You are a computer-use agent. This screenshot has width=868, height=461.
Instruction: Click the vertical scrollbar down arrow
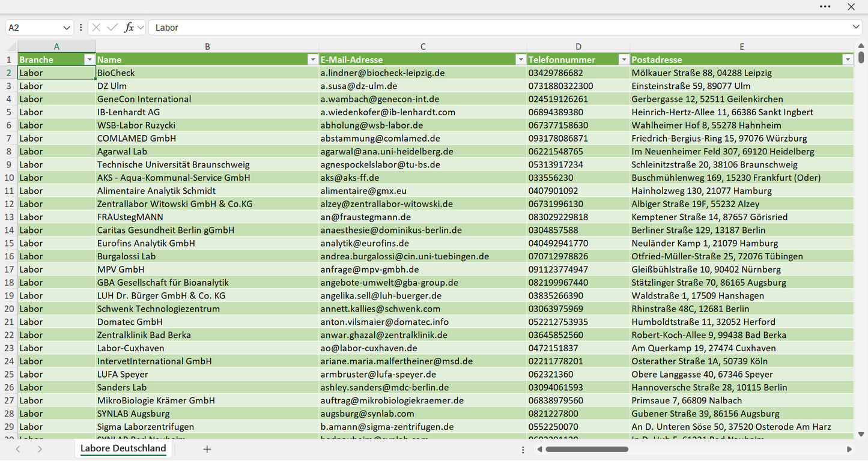(x=861, y=434)
